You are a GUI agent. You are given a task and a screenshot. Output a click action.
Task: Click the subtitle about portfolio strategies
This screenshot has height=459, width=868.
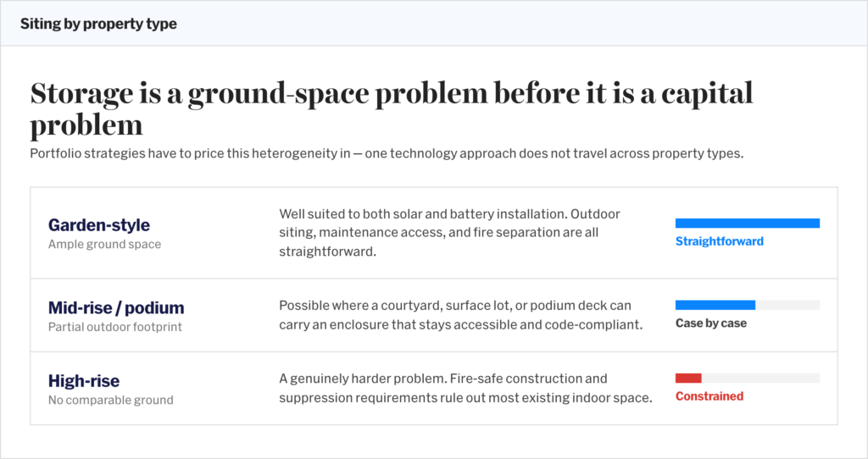(x=387, y=153)
